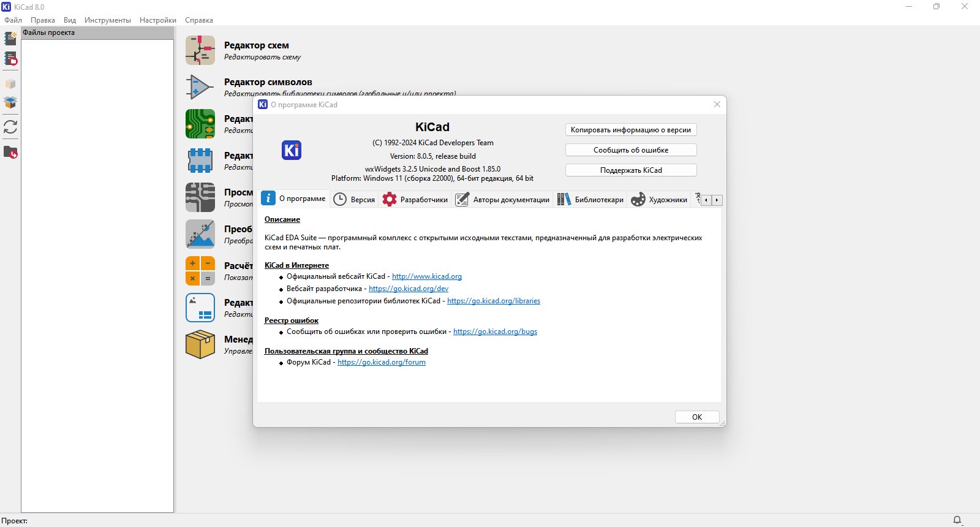Click the Проект: label in status bar
Screen dimensions: 980x527
14,521
